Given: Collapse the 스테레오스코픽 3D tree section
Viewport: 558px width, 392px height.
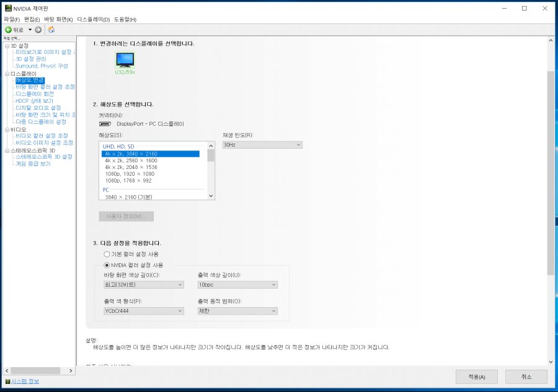Looking at the screenshot, I should click(x=6, y=149).
